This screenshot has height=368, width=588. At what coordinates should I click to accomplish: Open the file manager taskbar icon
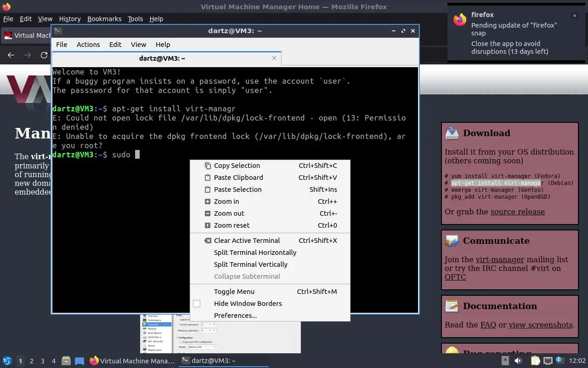click(66, 361)
